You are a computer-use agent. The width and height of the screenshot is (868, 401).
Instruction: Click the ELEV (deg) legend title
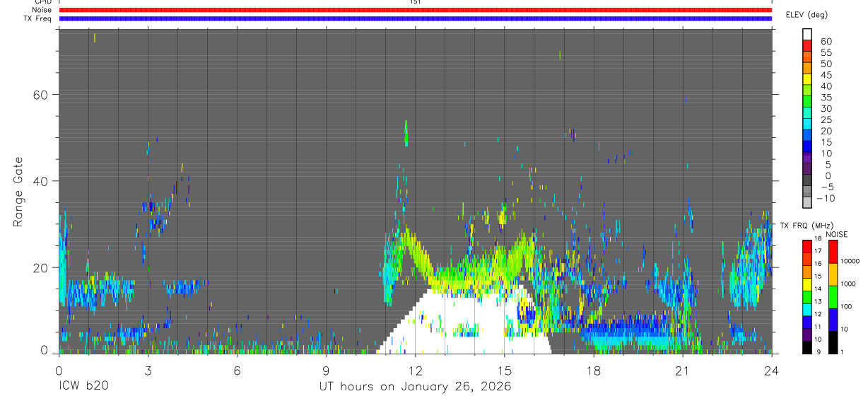807,15
